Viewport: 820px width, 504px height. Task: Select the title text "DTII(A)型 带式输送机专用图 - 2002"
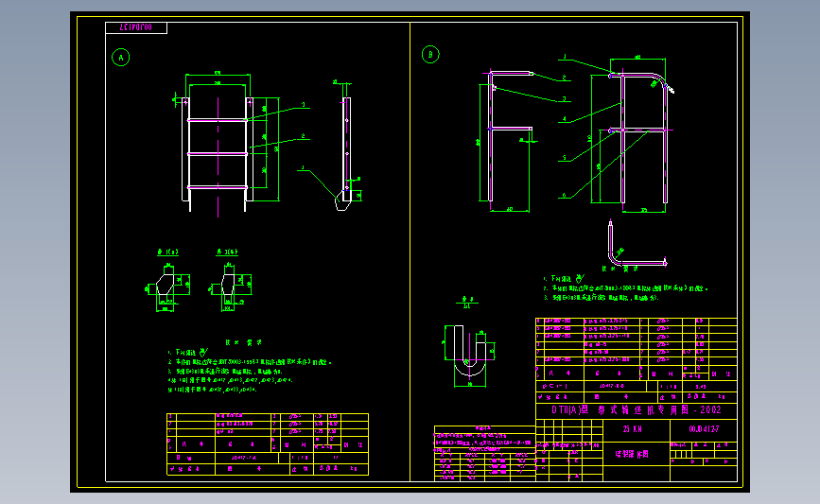point(637,409)
